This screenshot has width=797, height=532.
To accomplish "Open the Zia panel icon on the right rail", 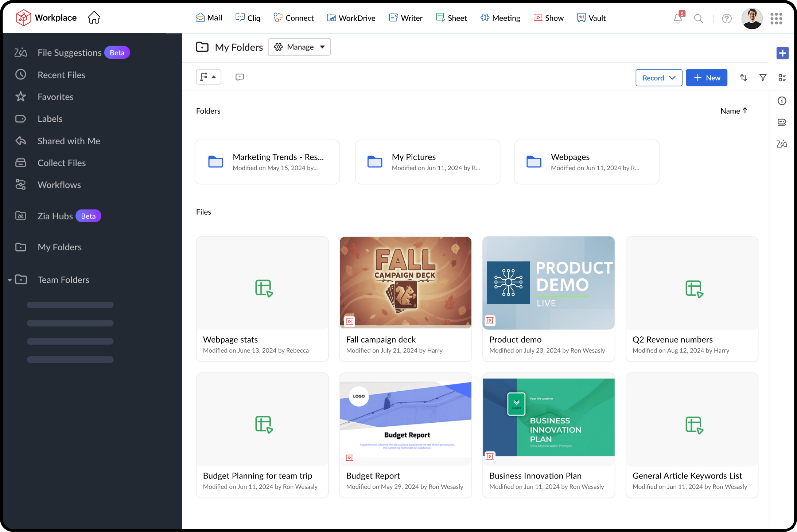I will pos(782,144).
